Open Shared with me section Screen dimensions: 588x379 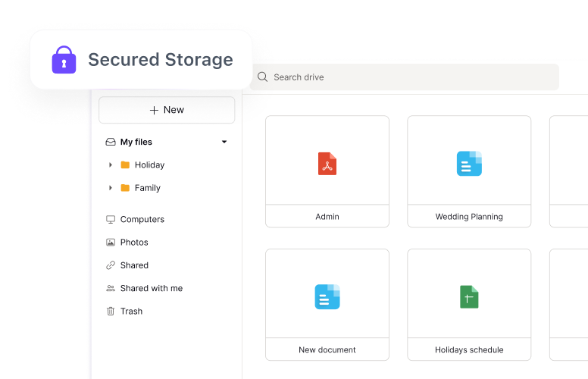[x=151, y=289]
